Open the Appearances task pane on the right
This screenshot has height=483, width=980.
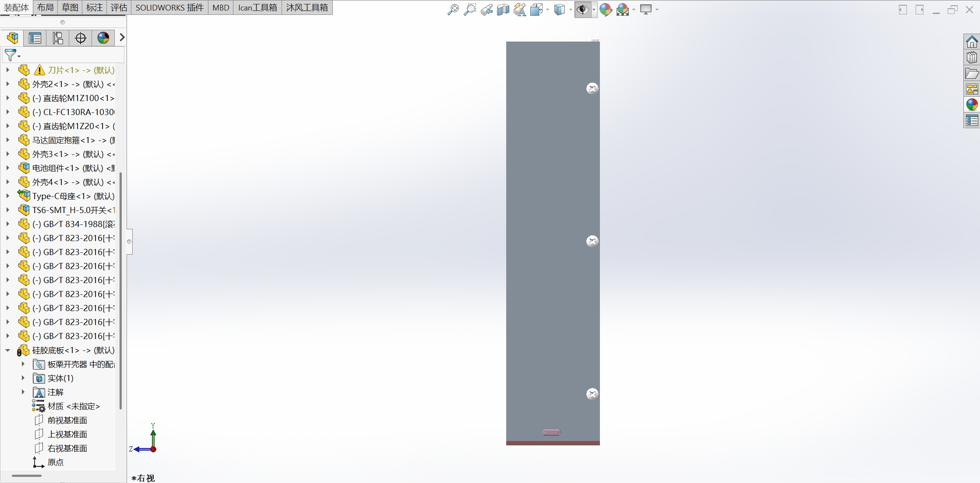pos(972,105)
